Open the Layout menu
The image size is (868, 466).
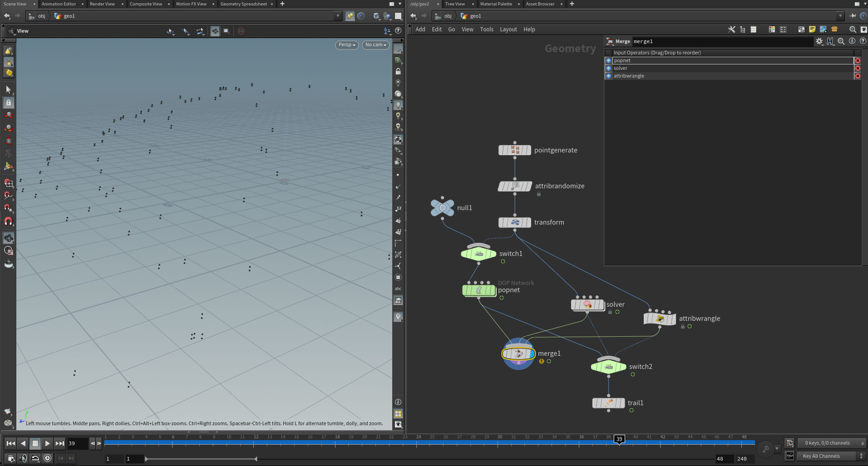(508, 29)
